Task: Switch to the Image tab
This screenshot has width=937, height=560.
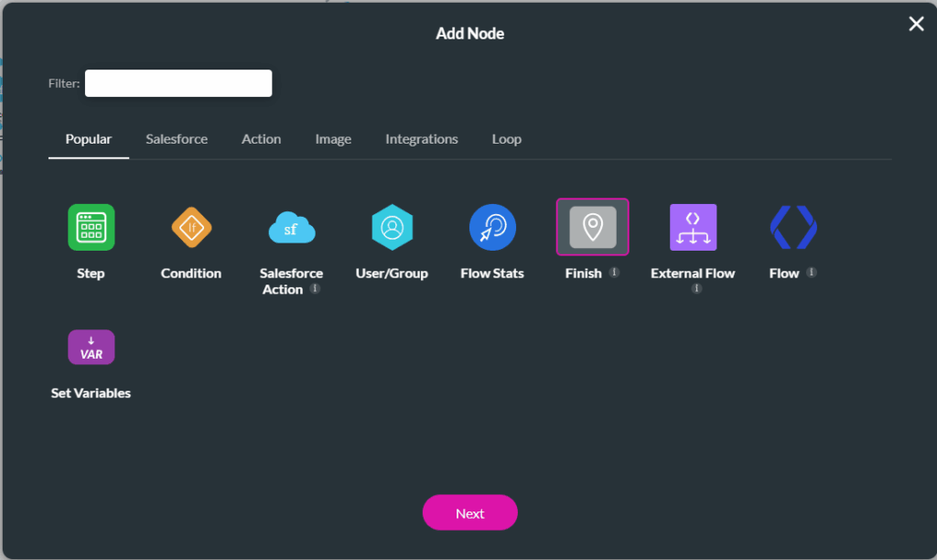Action: point(333,139)
